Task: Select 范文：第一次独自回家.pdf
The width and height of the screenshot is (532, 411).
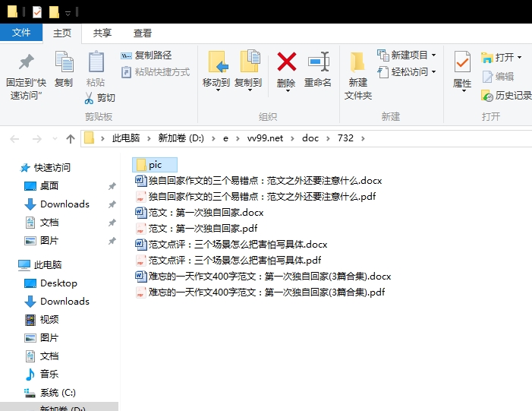Action: coord(197,228)
